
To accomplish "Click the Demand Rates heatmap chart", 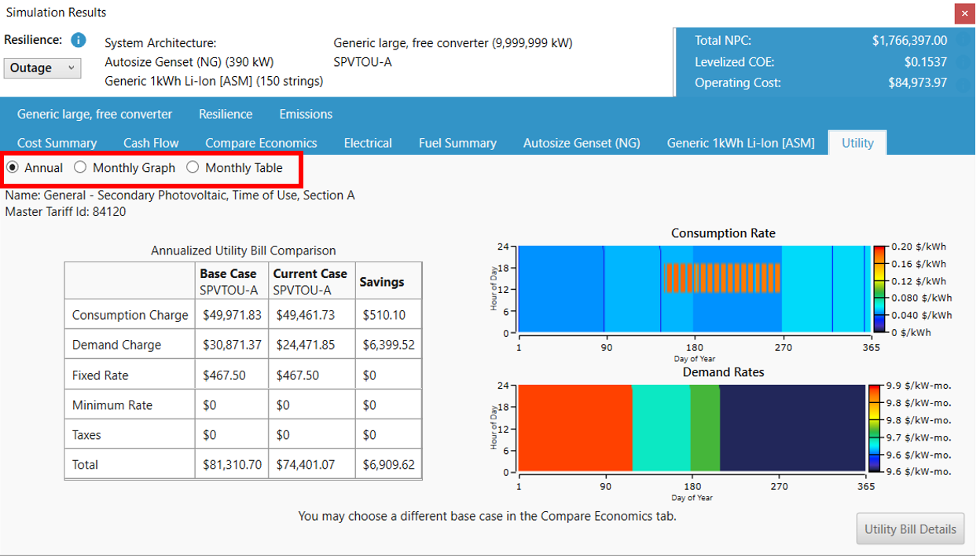I will tap(692, 429).
